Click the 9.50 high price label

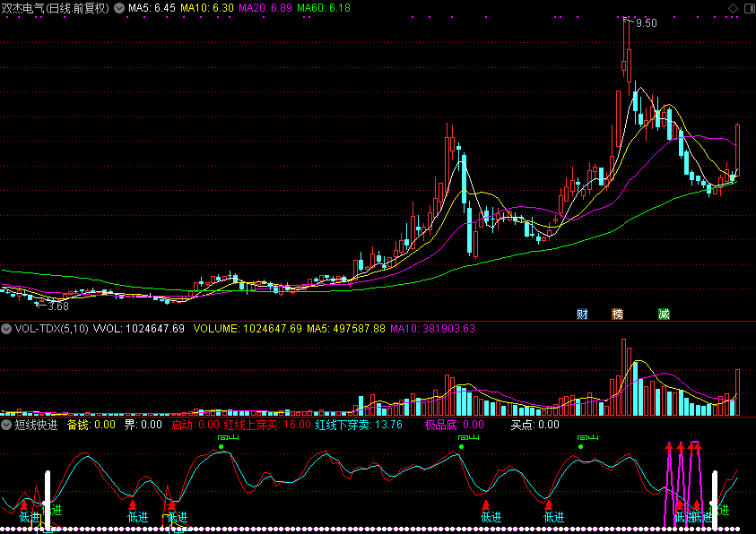[646, 23]
